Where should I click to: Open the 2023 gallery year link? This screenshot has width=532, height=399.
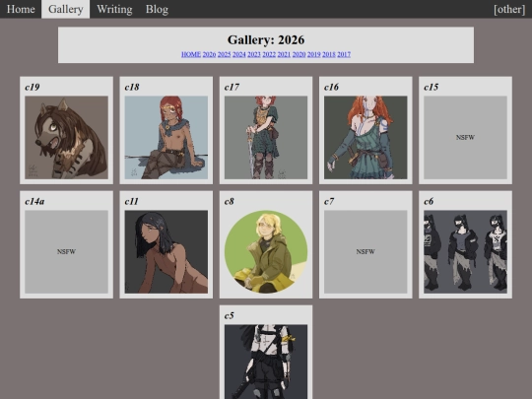click(254, 54)
